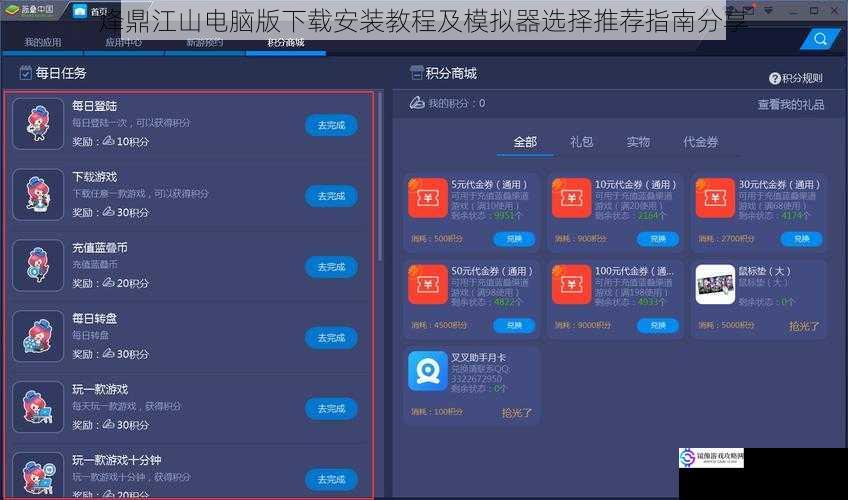Click the 奖励 10积分 reward text
The height and width of the screenshot is (500, 848).
click(111, 142)
